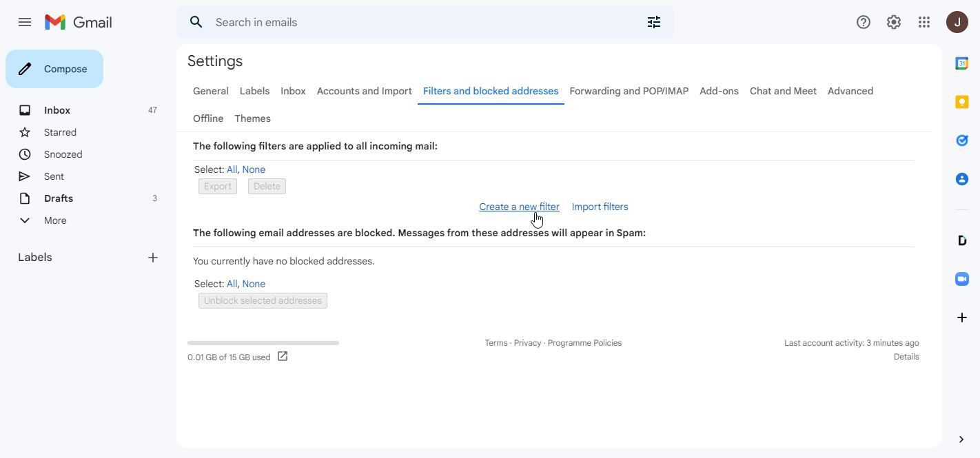Viewport: 980px width, 458px height.
Task: Open the Themes settings tab
Action: (252, 118)
